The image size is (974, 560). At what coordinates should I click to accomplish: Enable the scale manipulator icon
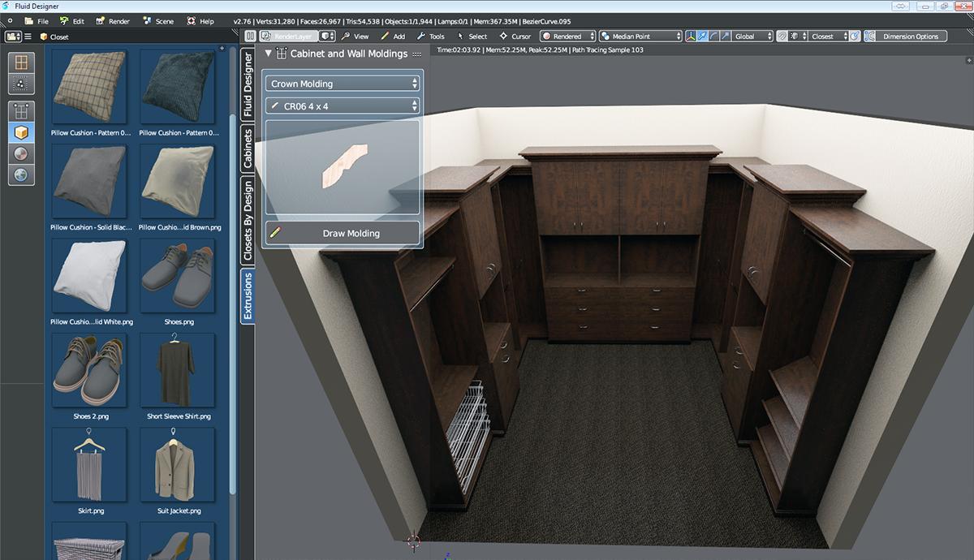pos(726,37)
